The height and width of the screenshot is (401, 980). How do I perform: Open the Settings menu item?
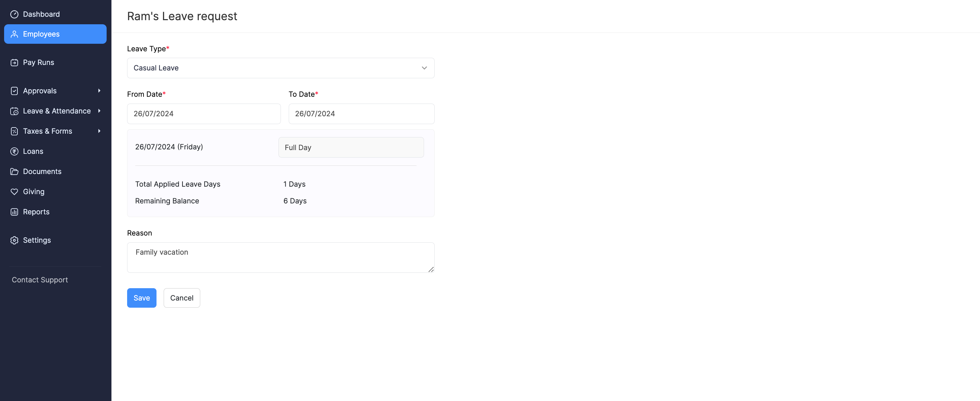[x=37, y=240]
